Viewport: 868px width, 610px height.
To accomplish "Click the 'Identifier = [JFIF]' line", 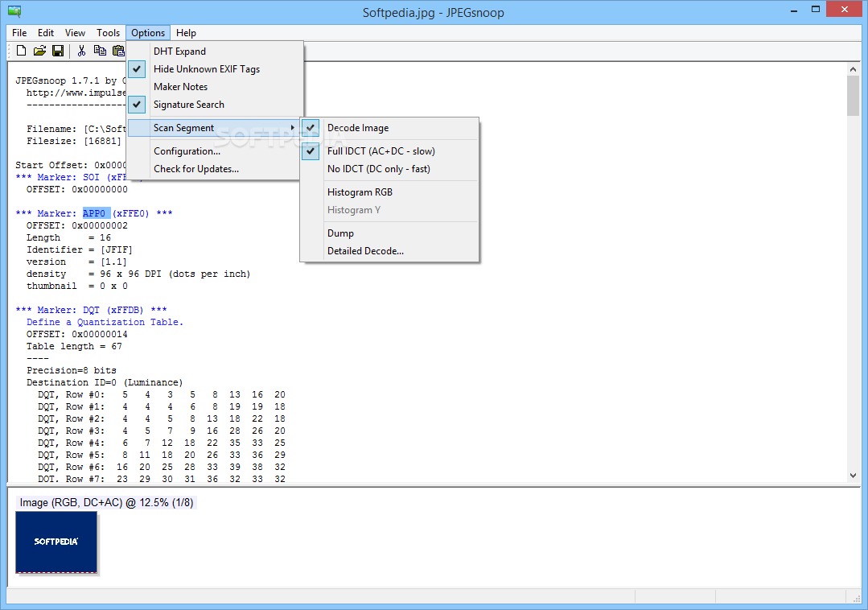I will pyautogui.click(x=79, y=249).
